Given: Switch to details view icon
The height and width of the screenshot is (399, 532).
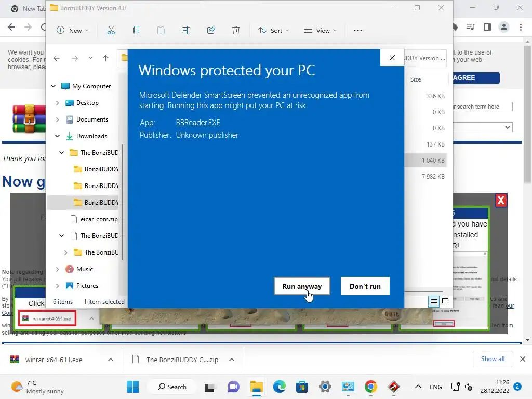Looking at the screenshot, I should [x=434, y=301].
